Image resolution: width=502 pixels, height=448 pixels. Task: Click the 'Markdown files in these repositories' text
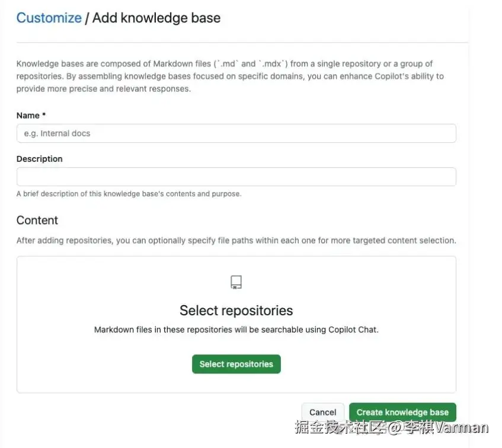tap(236, 329)
